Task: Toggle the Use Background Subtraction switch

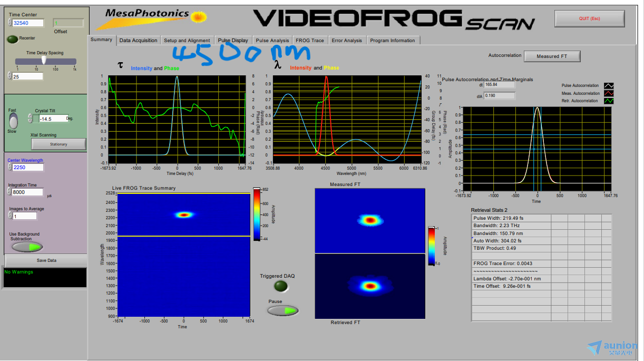Action: (28, 247)
